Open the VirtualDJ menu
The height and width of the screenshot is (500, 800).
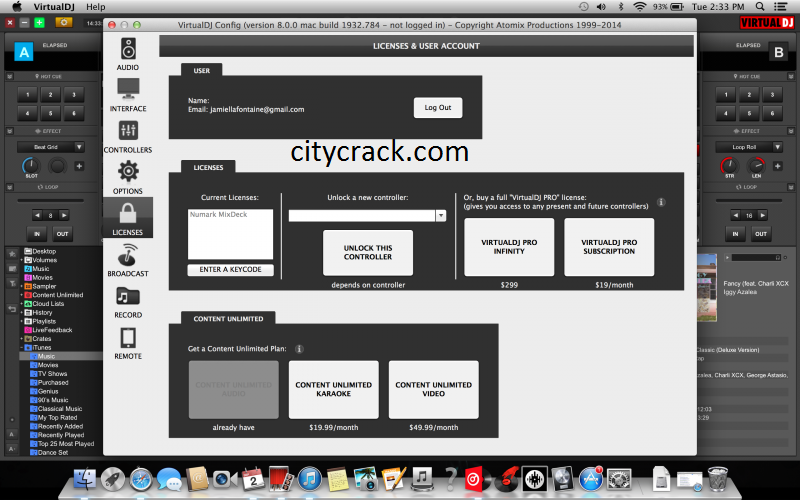[55, 7]
